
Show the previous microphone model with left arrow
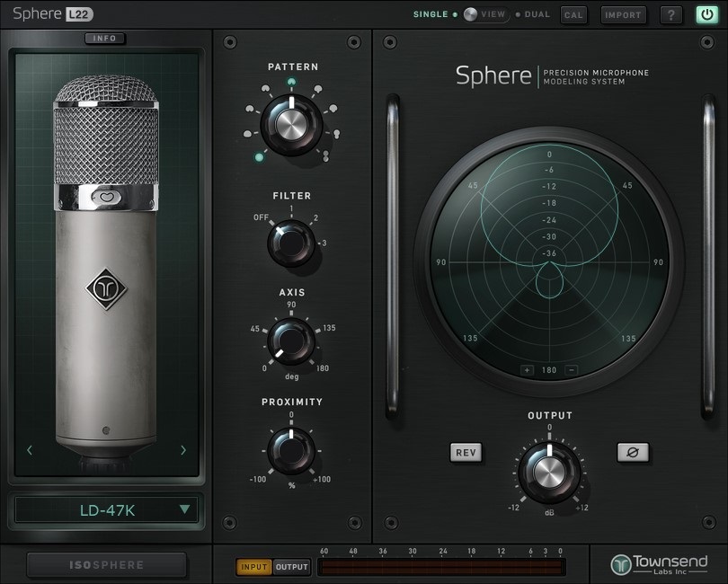pyautogui.click(x=30, y=450)
